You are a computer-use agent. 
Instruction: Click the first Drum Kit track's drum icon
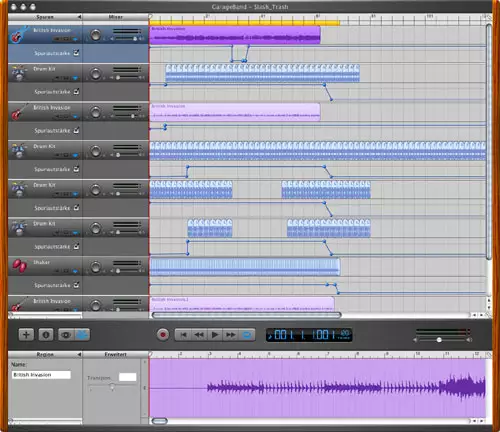coord(19,73)
